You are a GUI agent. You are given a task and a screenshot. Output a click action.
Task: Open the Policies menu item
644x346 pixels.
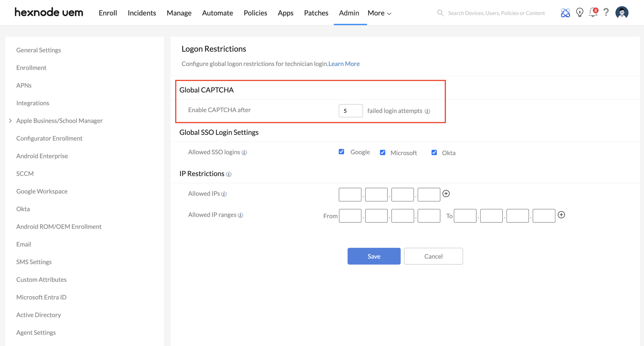pyautogui.click(x=255, y=13)
